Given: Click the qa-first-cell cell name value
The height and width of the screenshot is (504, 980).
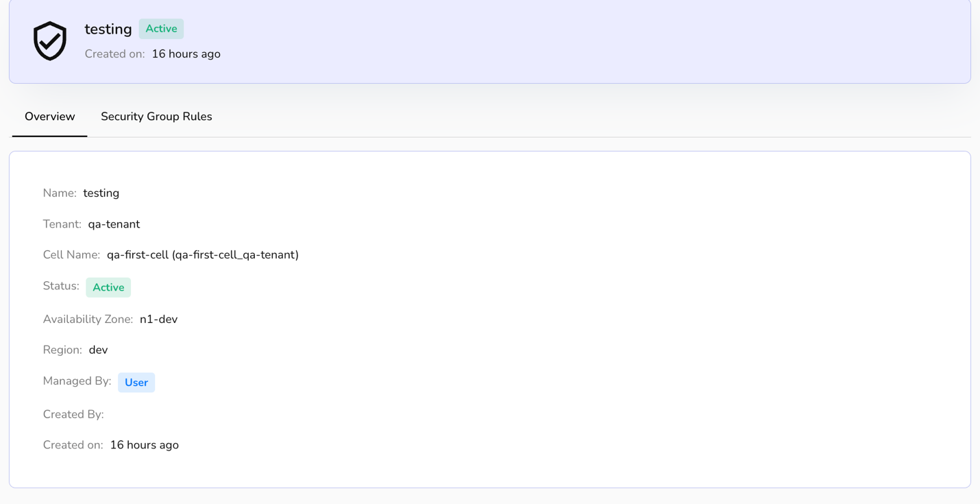Looking at the screenshot, I should tap(203, 255).
